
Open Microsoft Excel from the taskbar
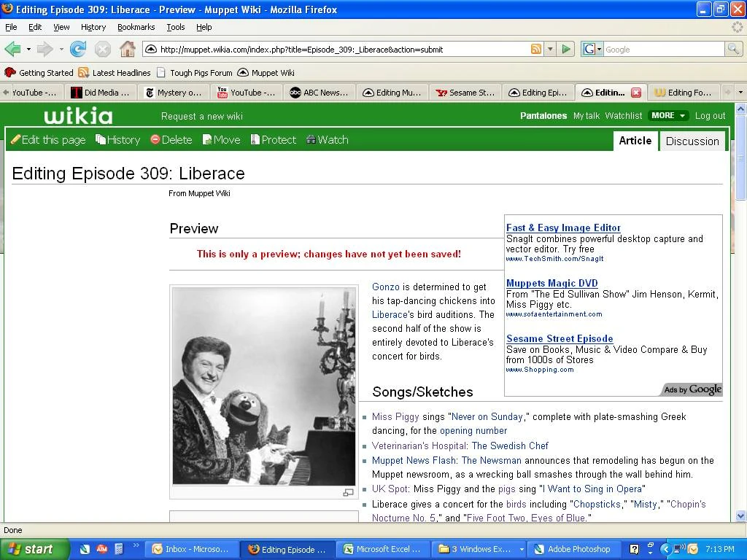click(x=382, y=549)
